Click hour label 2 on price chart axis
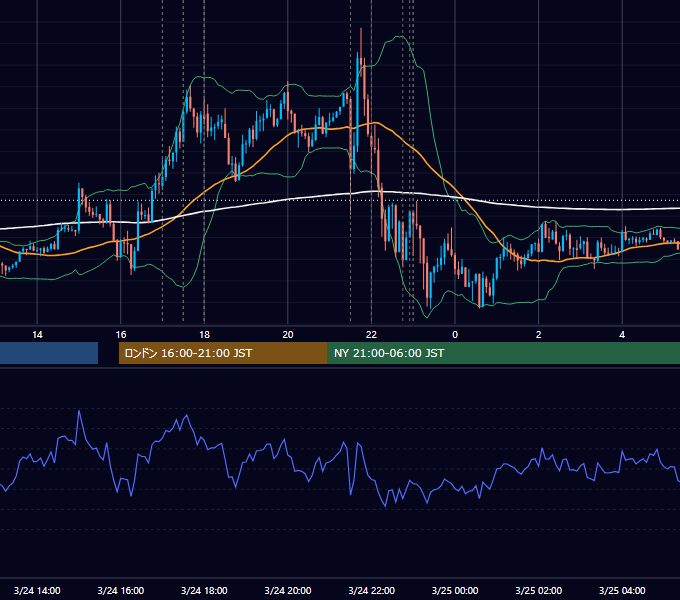Viewport: 680px width, 600px height. (539, 335)
